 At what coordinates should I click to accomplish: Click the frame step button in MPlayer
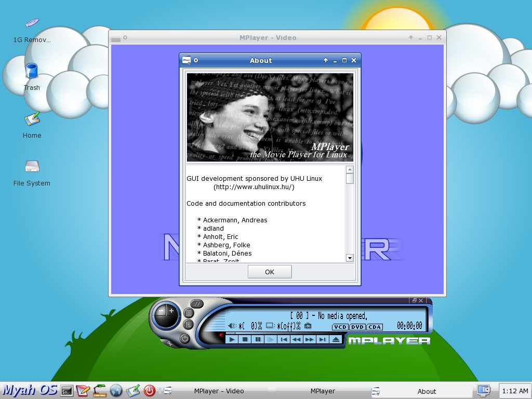pyautogui.click(x=271, y=339)
